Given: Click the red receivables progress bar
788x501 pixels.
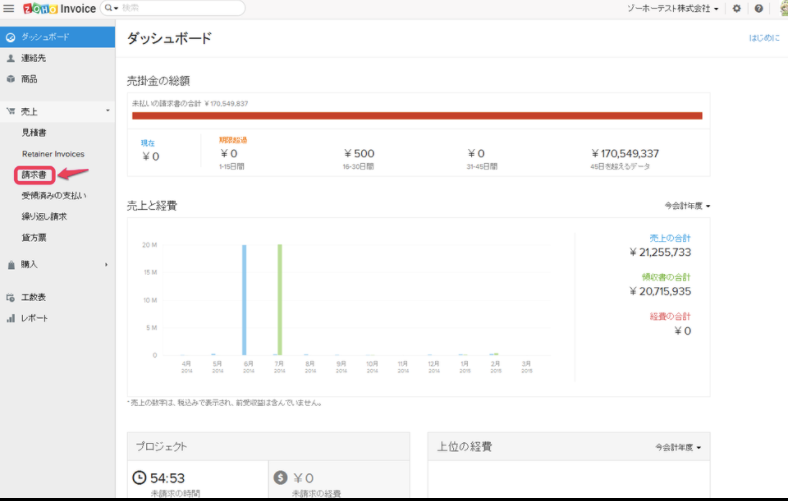Looking at the screenshot, I should coord(417,116).
